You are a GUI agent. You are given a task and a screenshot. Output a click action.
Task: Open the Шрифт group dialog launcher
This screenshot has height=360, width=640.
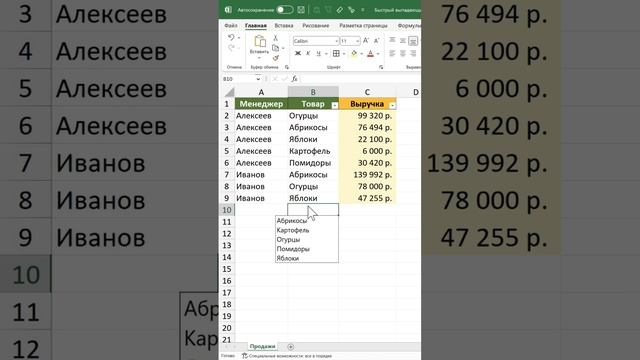(x=381, y=67)
